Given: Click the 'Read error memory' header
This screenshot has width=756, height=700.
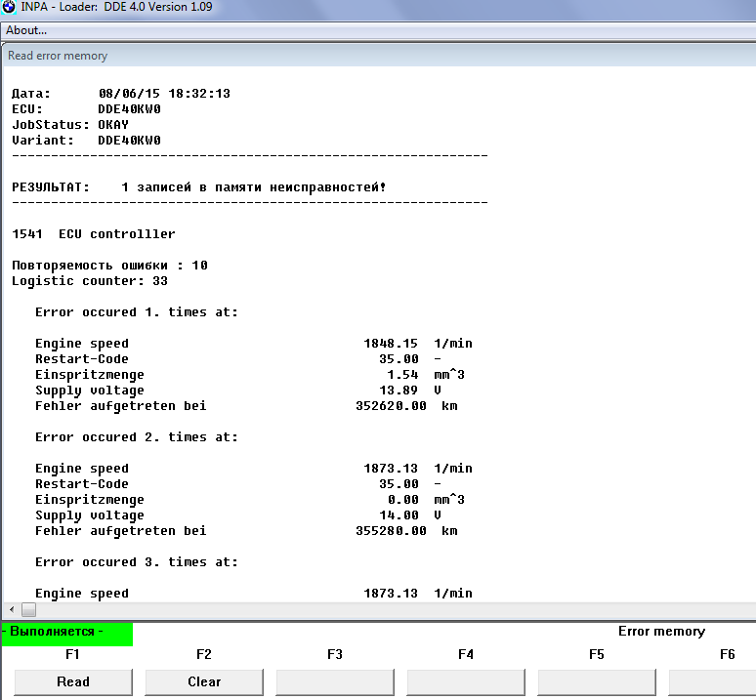Looking at the screenshot, I should coord(58,56).
